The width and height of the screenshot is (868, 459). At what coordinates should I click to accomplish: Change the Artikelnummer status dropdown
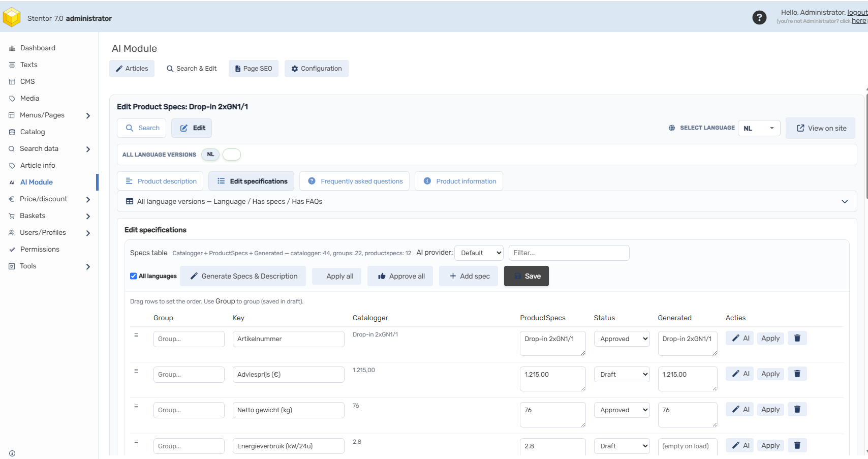[x=622, y=339]
